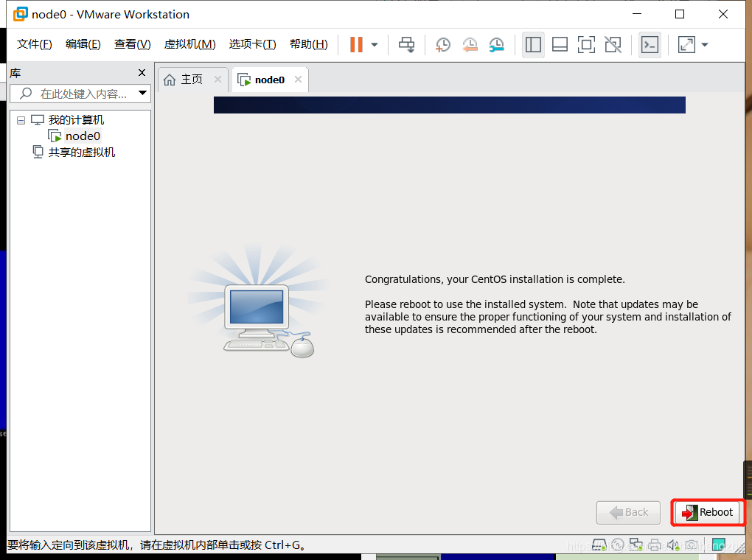The height and width of the screenshot is (560, 752).
Task: Open the 选项卡(T) menu
Action: tap(253, 45)
